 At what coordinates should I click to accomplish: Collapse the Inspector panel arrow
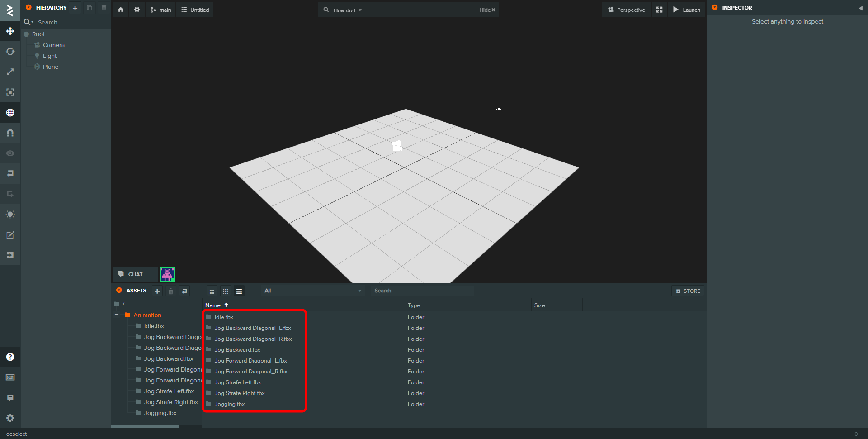click(860, 8)
